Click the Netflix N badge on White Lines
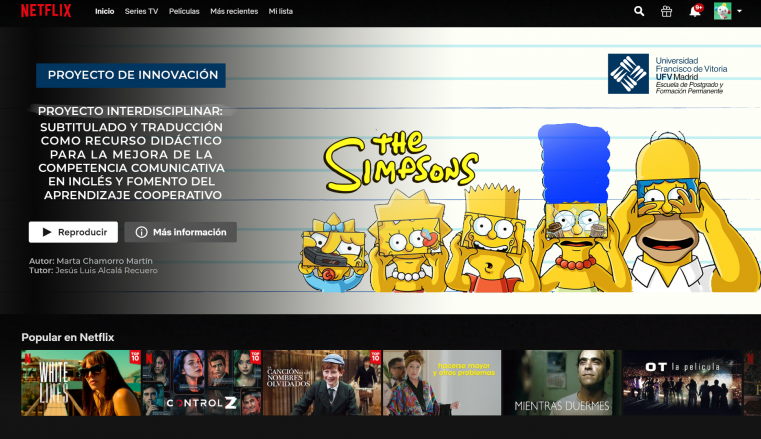The width and height of the screenshot is (761, 439). click(27, 359)
